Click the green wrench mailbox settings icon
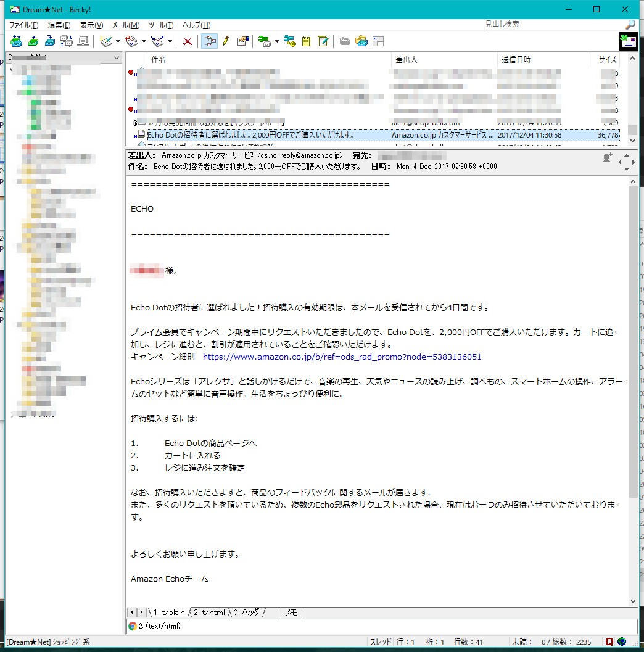Viewport: 644px width, 652px height. click(264, 41)
